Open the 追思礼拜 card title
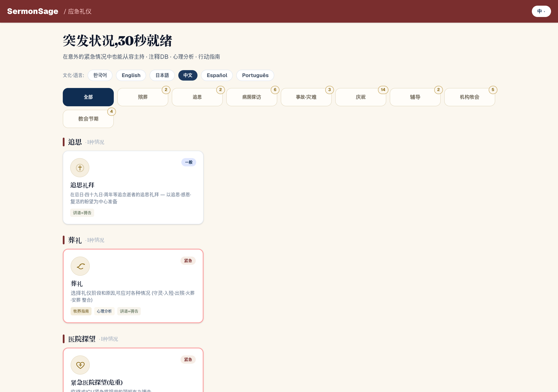558x392 pixels. [x=82, y=185]
